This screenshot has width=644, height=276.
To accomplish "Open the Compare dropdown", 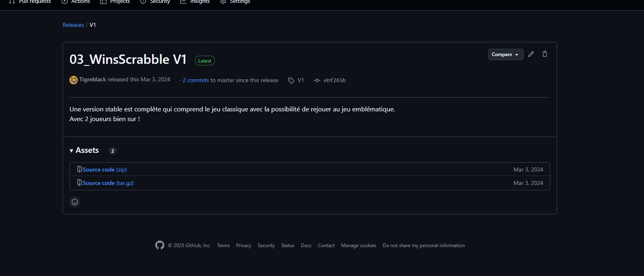I will coord(505,54).
